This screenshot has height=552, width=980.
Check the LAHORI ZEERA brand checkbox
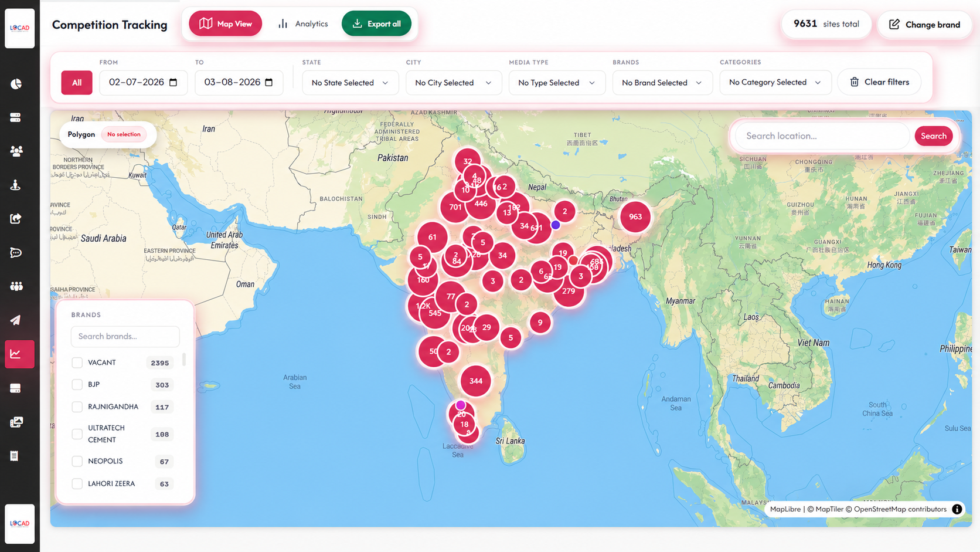pyautogui.click(x=77, y=483)
